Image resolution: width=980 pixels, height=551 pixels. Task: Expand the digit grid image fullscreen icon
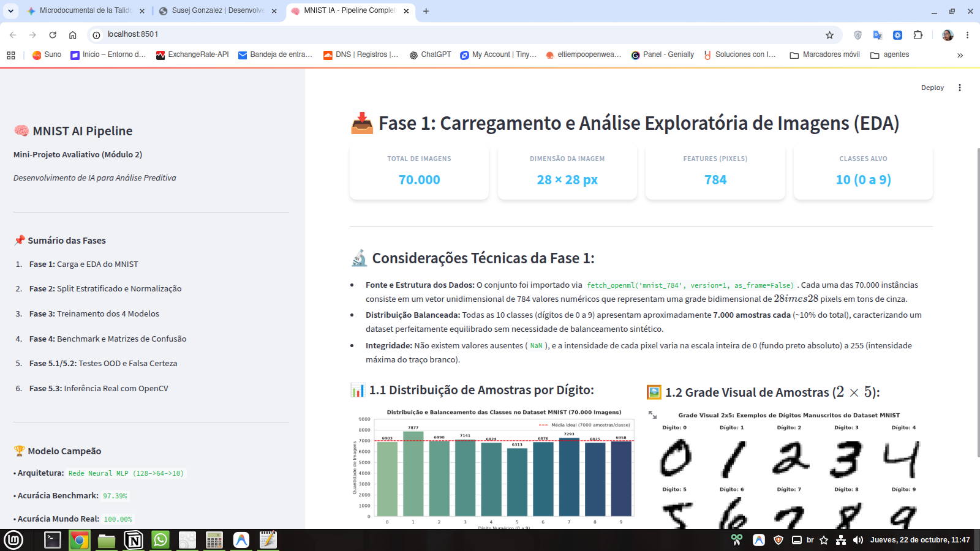coord(652,414)
